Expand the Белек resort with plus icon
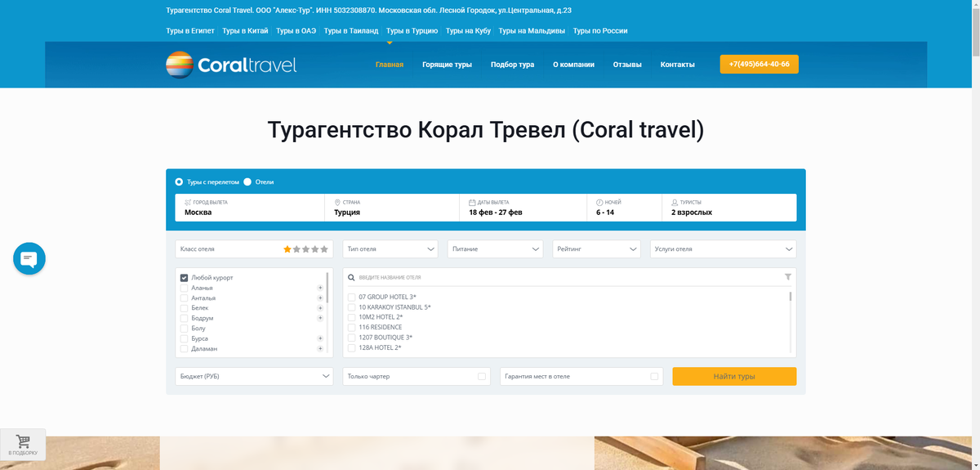Viewport: 980px width, 470px height. [x=320, y=308]
